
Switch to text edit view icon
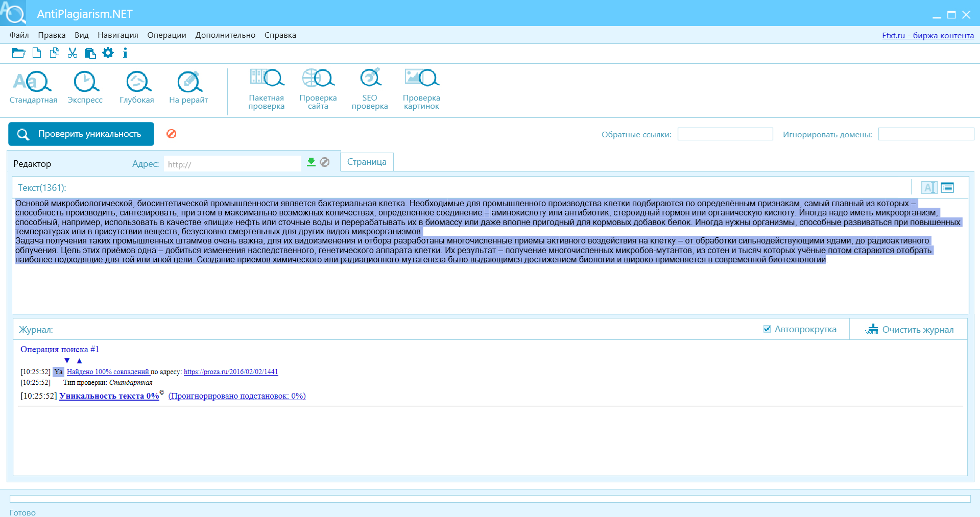(929, 187)
